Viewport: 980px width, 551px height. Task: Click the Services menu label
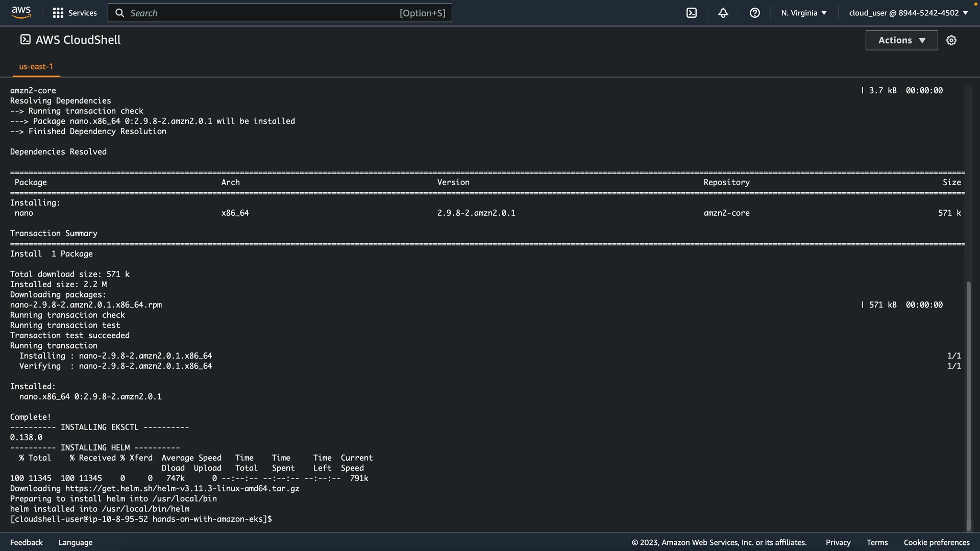pyautogui.click(x=82, y=13)
